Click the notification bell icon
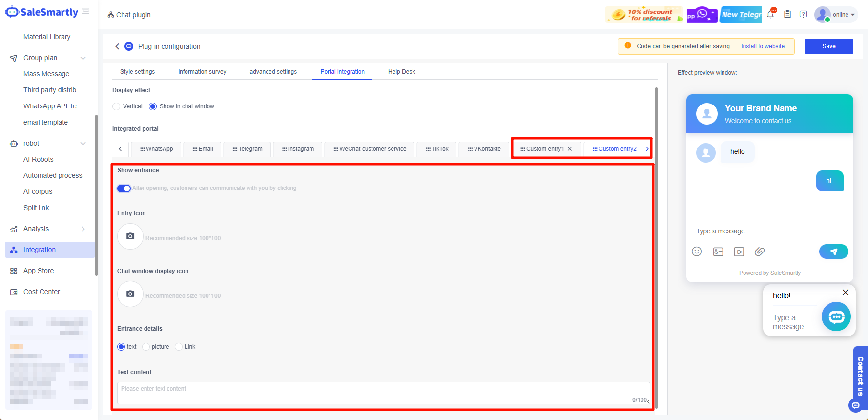The image size is (868, 420). click(x=770, y=14)
